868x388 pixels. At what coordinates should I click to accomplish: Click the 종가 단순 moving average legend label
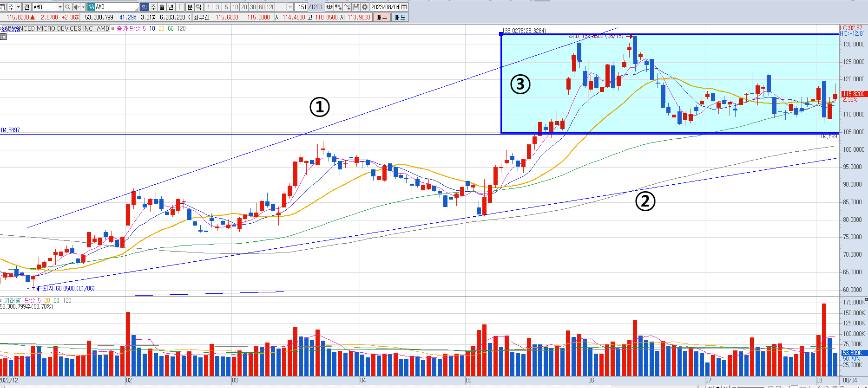[x=128, y=28]
